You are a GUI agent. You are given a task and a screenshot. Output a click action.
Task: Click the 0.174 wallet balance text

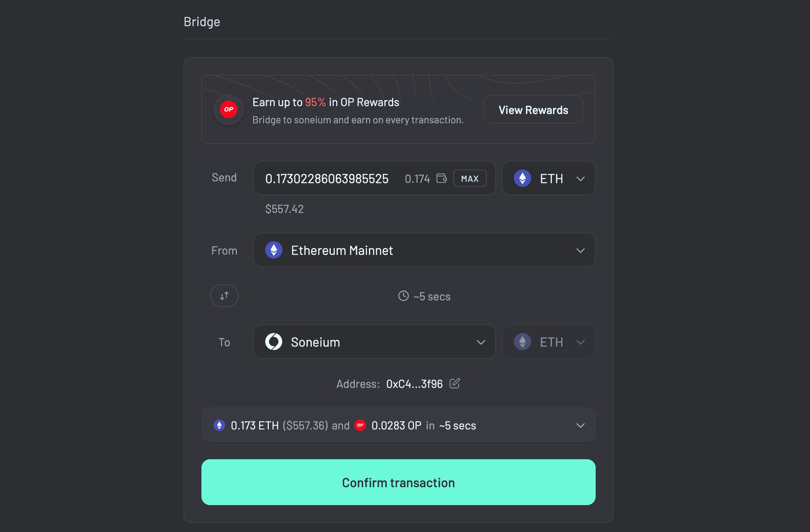click(x=417, y=179)
